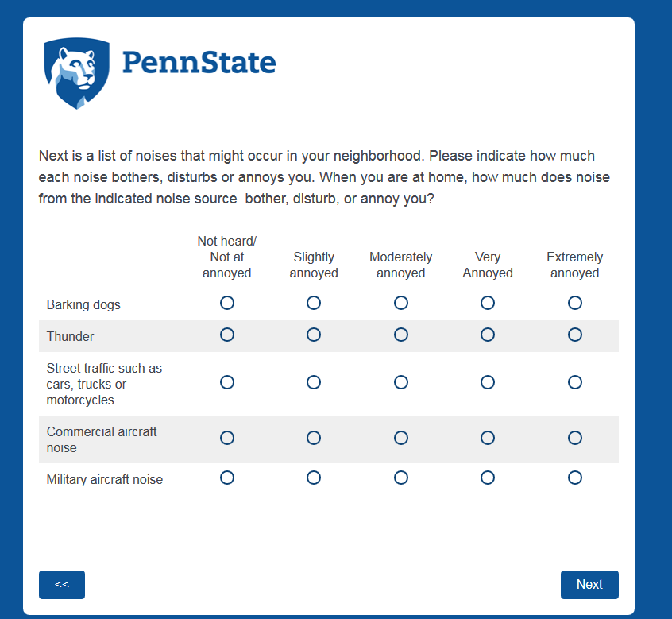Choose 'Slightly annoyed' for Street traffic
This screenshot has width=672, height=619.
coord(314,382)
